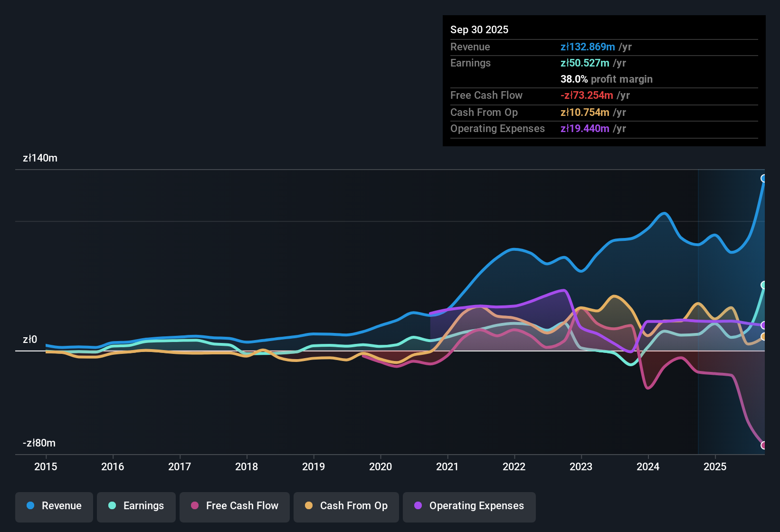Toggle Operating Expenses line visibility
The height and width of the screenshot is (532, 780).
[469, 506]
